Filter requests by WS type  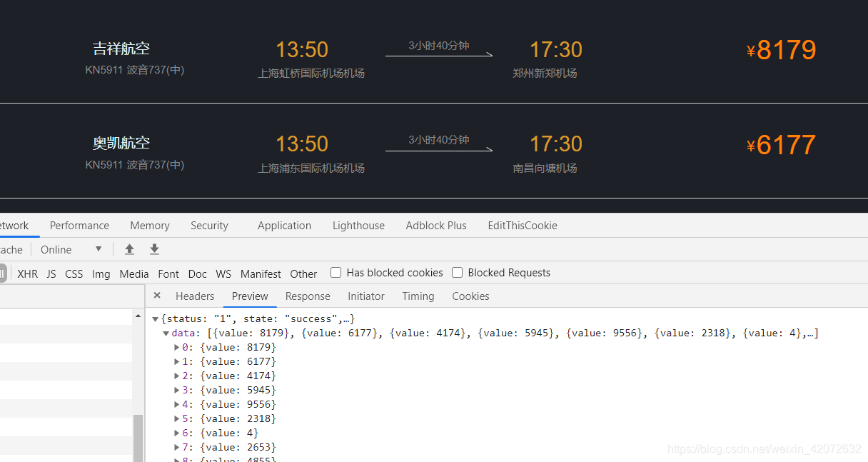point(223,273)
